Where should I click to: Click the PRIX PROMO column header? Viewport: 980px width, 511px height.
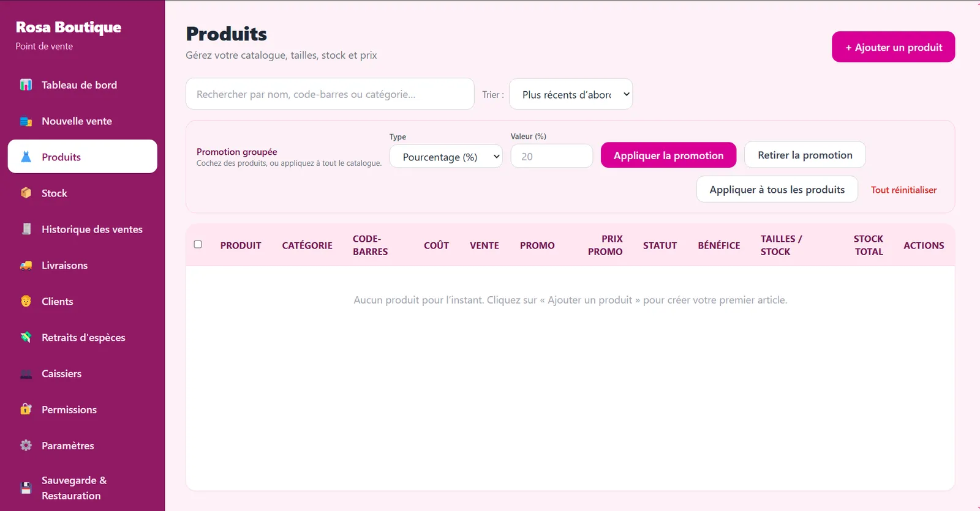605,245
